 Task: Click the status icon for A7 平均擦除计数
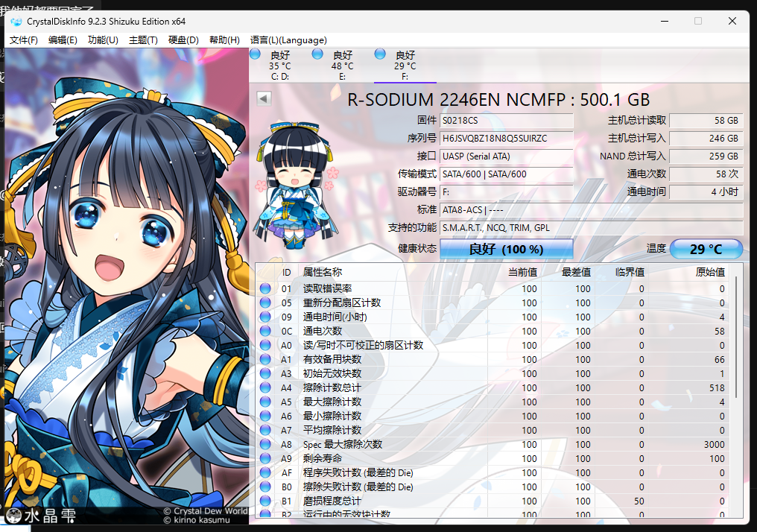click(x=265, y=430)
